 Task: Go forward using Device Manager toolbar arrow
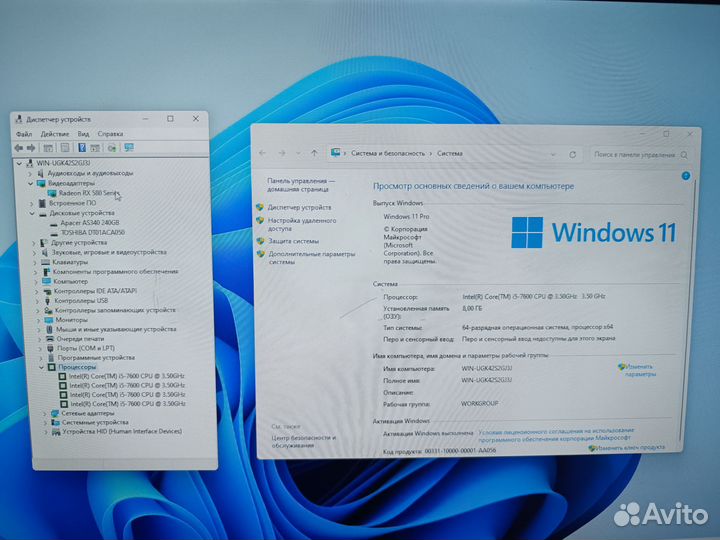tap(31, 148)
